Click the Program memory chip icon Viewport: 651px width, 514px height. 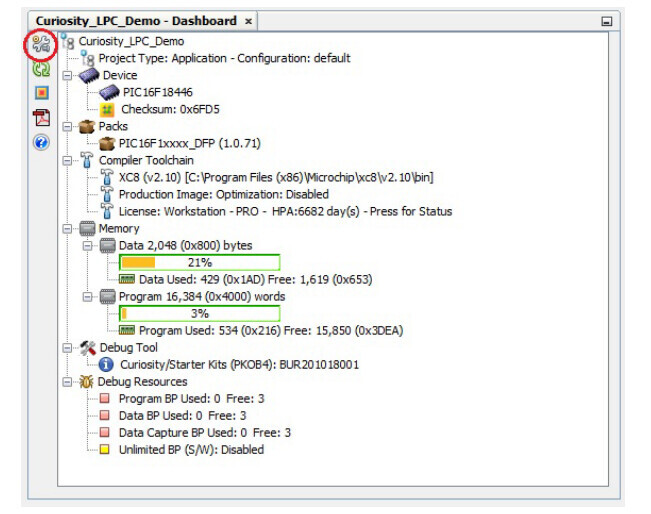click(108, 297)
